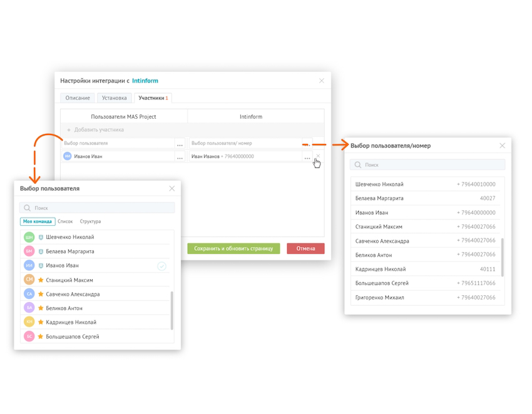
Task: Select the Структура tab in user picker
Action: click(90, 221)
